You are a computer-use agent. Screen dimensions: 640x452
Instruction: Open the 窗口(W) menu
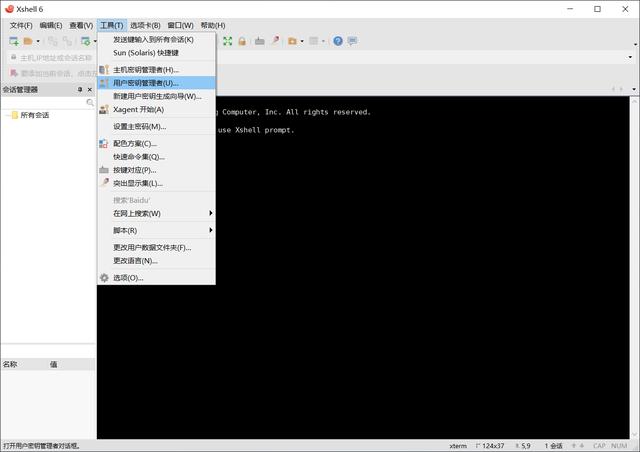180,25
